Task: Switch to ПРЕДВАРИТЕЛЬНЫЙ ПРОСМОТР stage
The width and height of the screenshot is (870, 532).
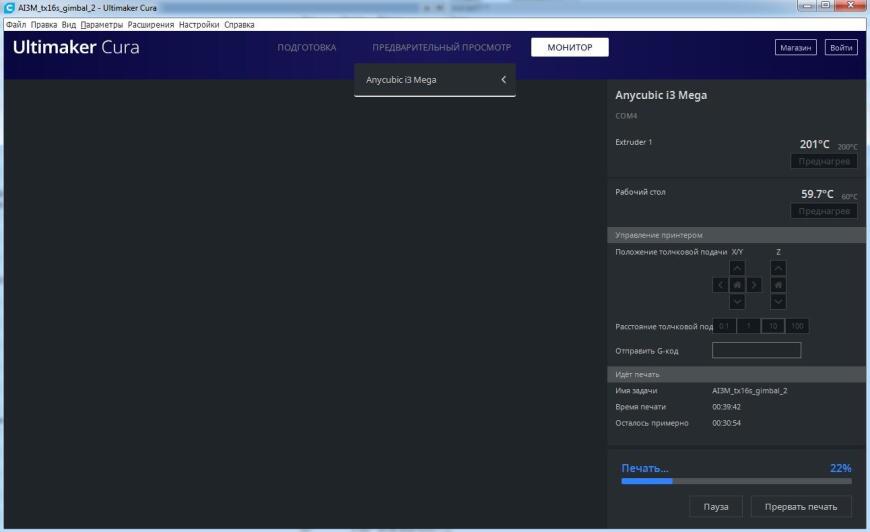Action: pyautogui.click(x=442, y=47)
